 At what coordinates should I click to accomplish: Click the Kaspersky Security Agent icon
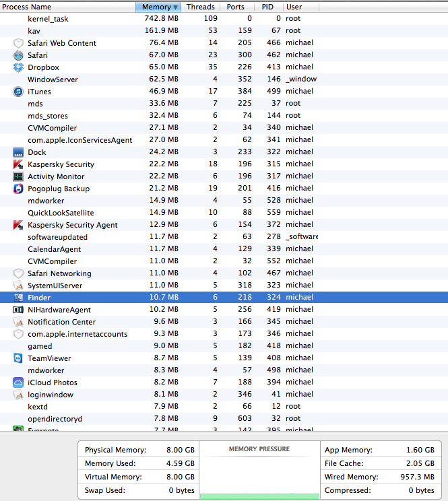pos(18,226)
